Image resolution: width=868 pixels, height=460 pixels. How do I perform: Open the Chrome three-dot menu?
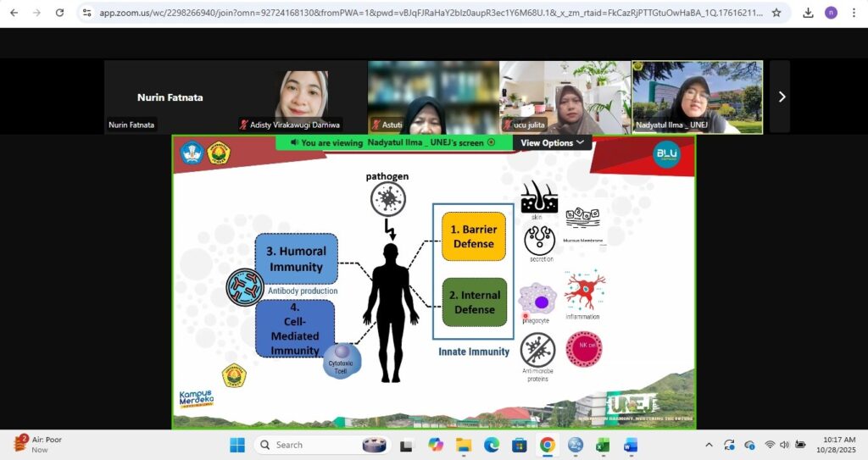(x=854, y=13)
